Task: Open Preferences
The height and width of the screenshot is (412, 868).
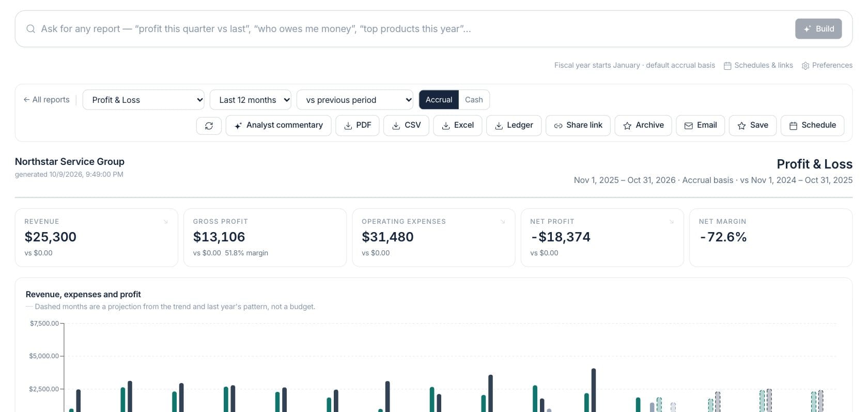Action: 827,65
